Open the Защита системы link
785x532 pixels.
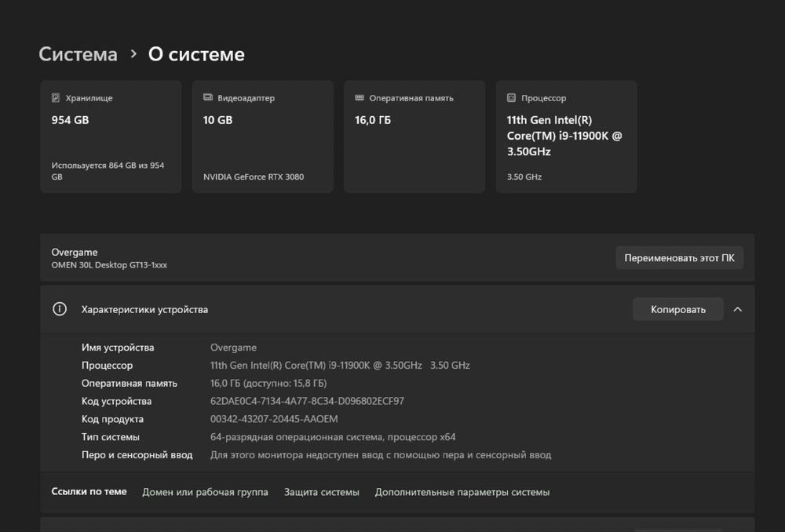321,492
